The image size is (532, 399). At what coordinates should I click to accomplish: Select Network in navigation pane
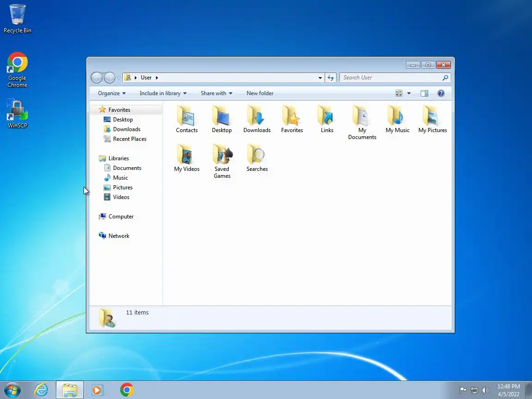click(x=119, y=236)
